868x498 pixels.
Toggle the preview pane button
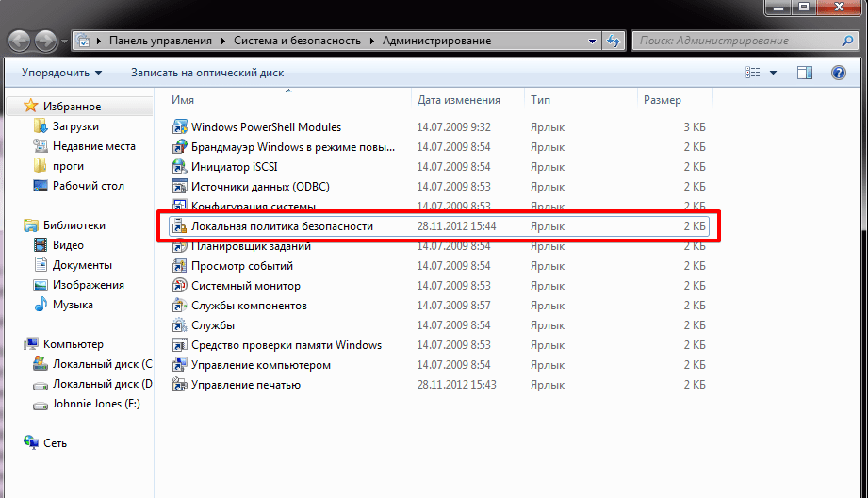[x=805, y=73]
